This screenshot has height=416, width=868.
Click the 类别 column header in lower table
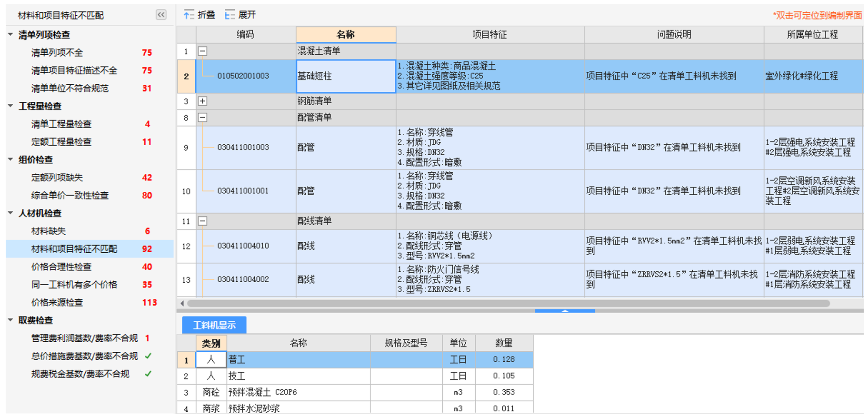[211, 343]
